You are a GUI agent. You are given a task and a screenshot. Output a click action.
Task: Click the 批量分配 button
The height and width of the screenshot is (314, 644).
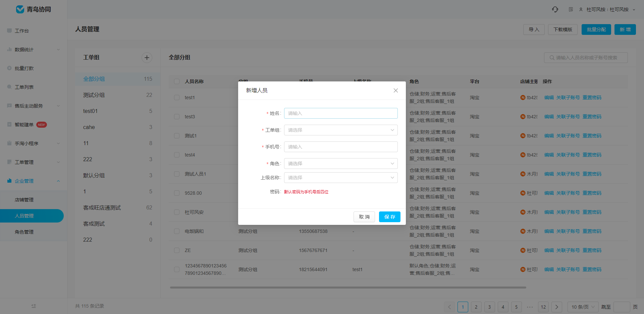(596, 29)
